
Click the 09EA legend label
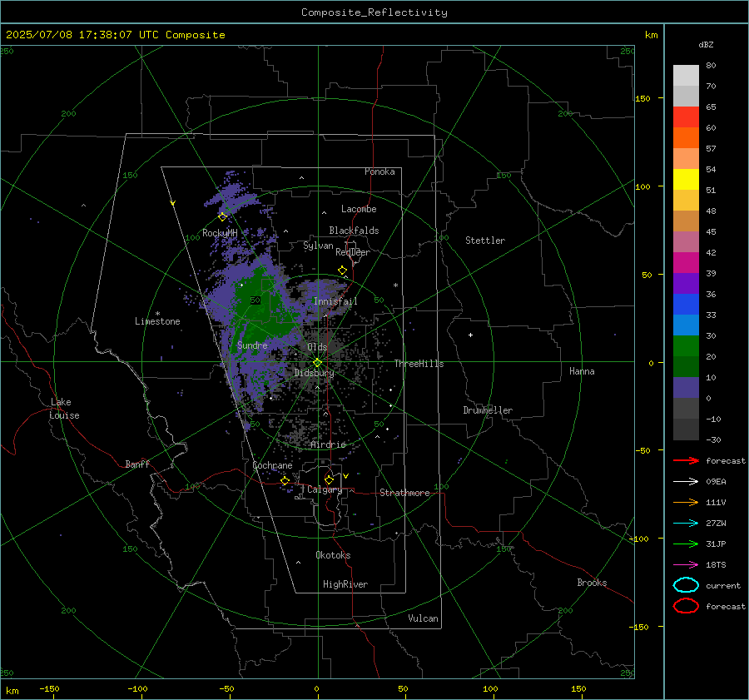tap(716, 482)
